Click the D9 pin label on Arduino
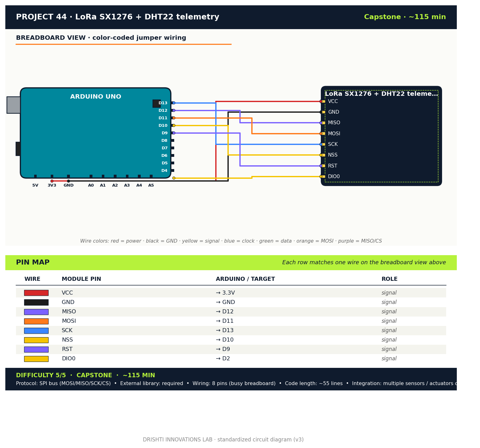Viewport: 480px width, 448px height. coord(164,133)
